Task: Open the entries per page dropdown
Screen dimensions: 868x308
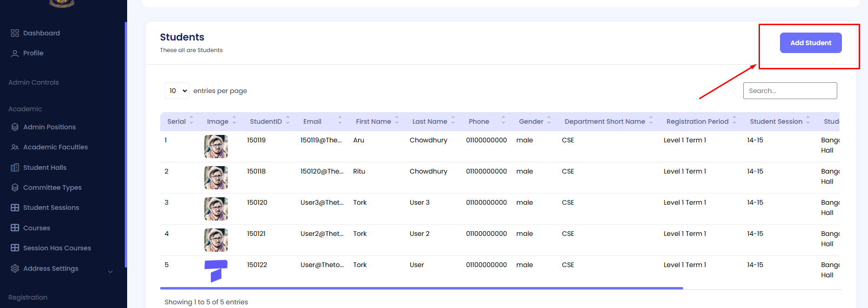Action: pyautogui.click(x=177, y=91)
